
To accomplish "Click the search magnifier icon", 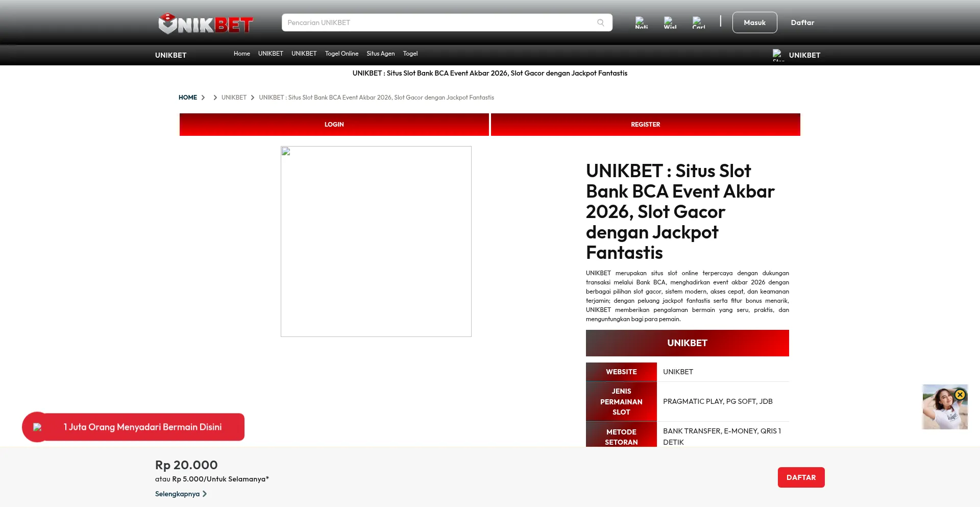I will pyautogui.click(x=601, y=22).
